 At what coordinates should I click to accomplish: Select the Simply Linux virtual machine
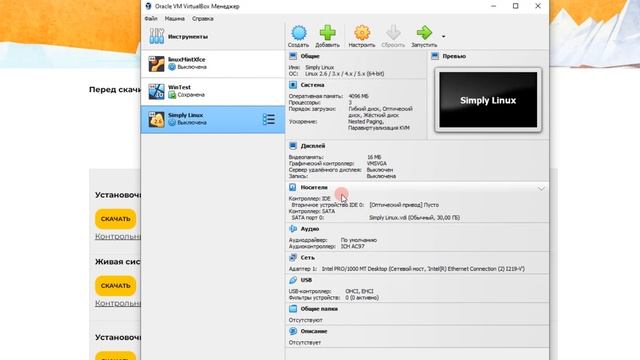(x=213, y=120)
